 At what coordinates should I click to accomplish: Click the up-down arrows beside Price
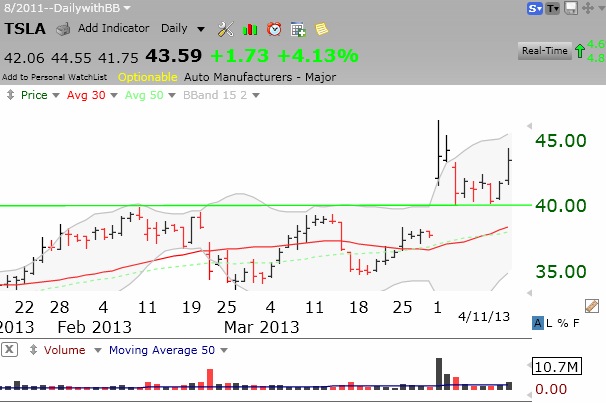click(x=10, y=95)
